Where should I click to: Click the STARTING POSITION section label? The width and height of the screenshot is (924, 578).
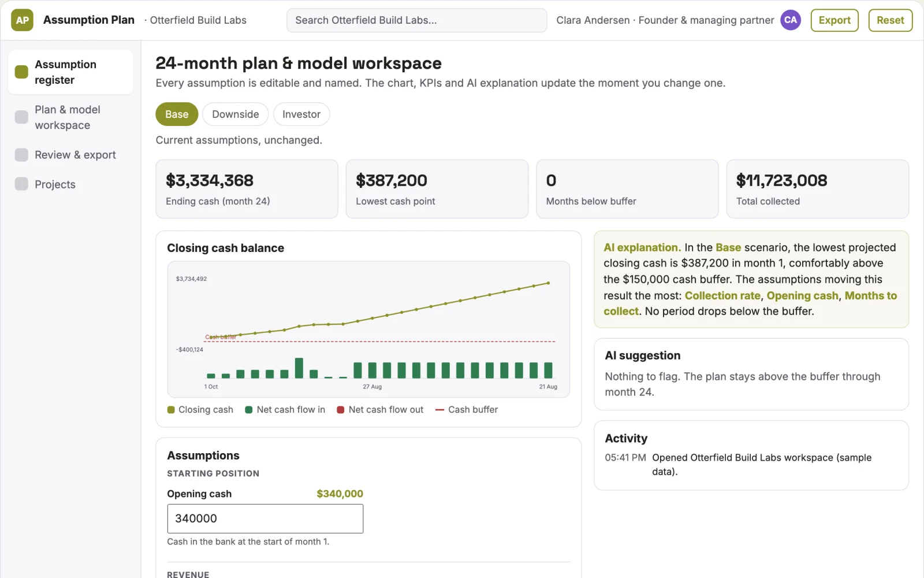213,473
